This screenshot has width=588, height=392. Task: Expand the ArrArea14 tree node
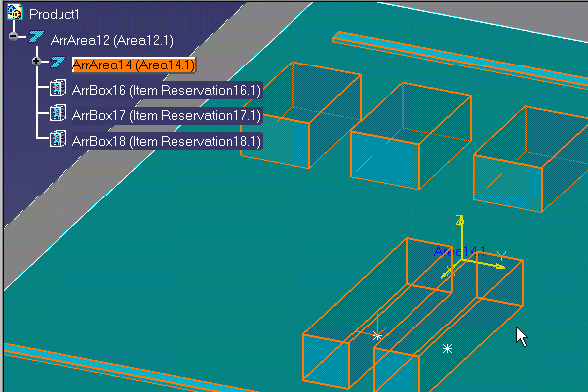coord(36,61)
